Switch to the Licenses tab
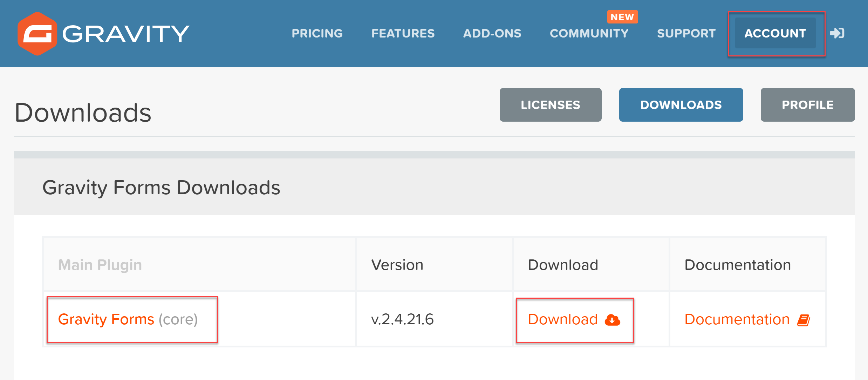Image resolution: width=868 pixels, height=380 pixels. click(x=551, y=105)
